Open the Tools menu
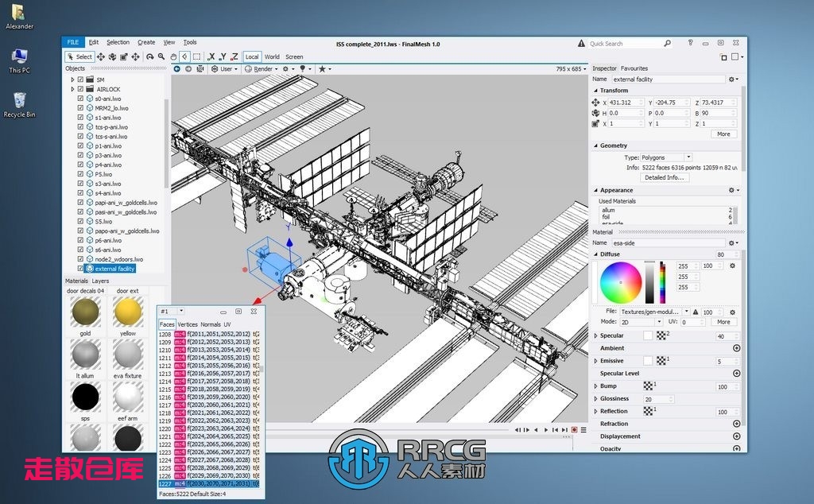Image resolution: width=814 pixels, height=504 pixels. pos(189,42)
